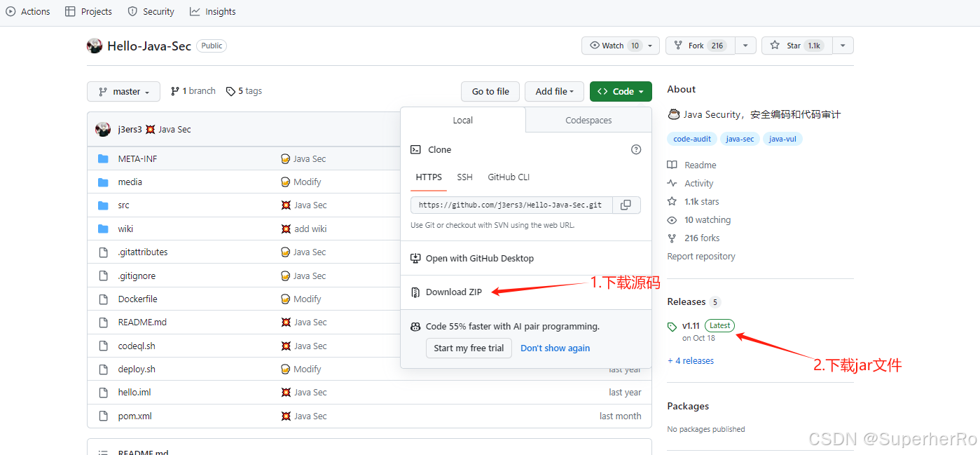This screenshot has width=980, height=455.
Task: Click the Go to file button
Action: coord(490,92)
